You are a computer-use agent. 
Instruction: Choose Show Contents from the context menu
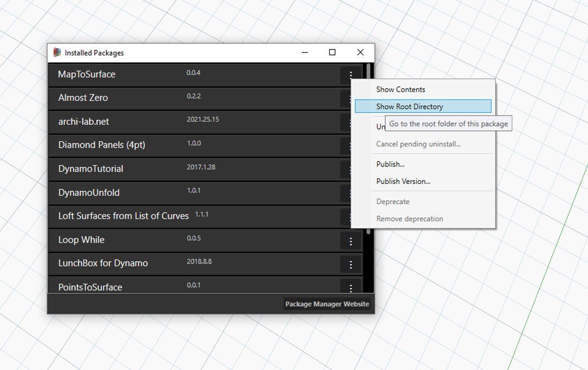point(400,89)
